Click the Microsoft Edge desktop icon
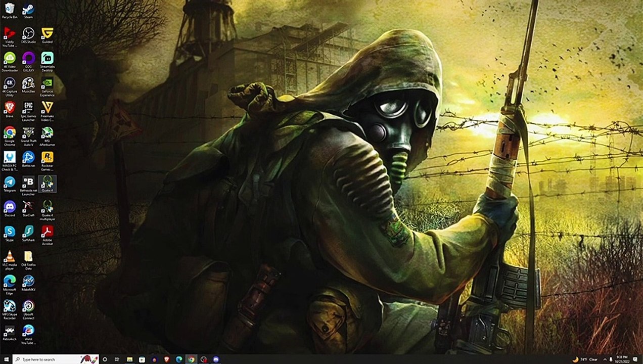 click(9, 284)
